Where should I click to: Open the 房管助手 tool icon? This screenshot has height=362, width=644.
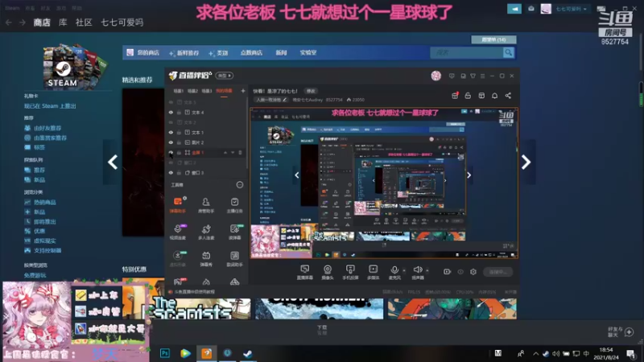point(206,204)
